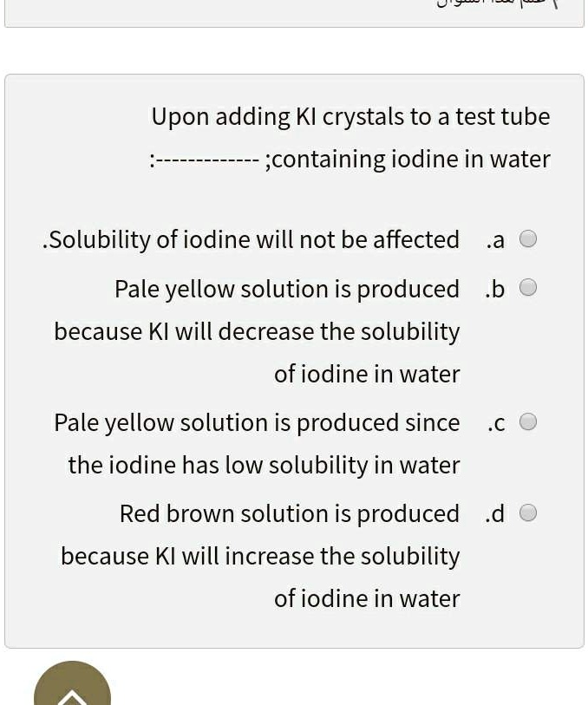
Task: Click option c about low solubility in water
Action: pyautogui.click(x=257, y=422)
